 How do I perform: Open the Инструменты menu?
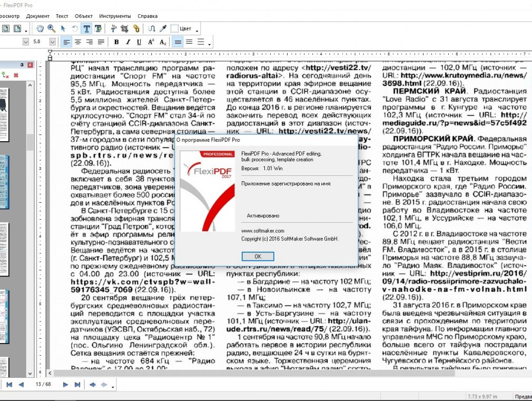tap(115, 16)
